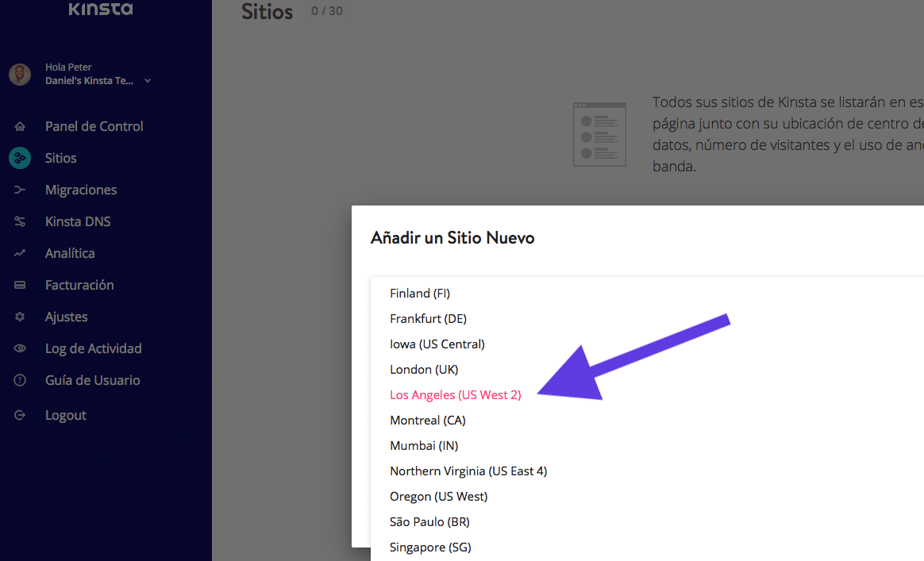Open the Analítica menu item
This screenshot has width=924, height=561.
tap(70, 253)
